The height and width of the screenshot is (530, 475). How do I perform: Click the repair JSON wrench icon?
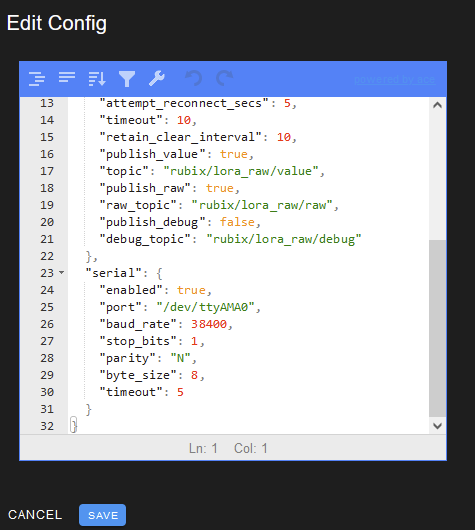157,78
